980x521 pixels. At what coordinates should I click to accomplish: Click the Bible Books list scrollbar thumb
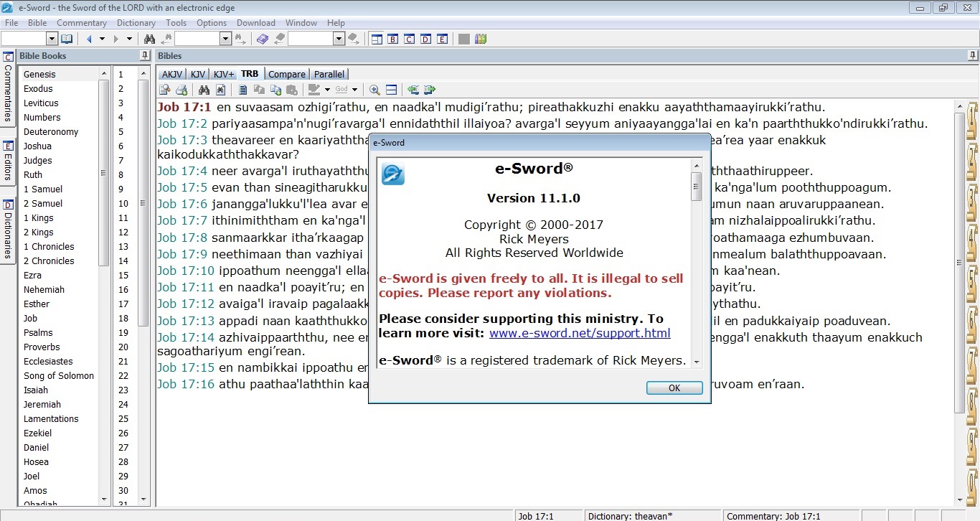point(103,173)
